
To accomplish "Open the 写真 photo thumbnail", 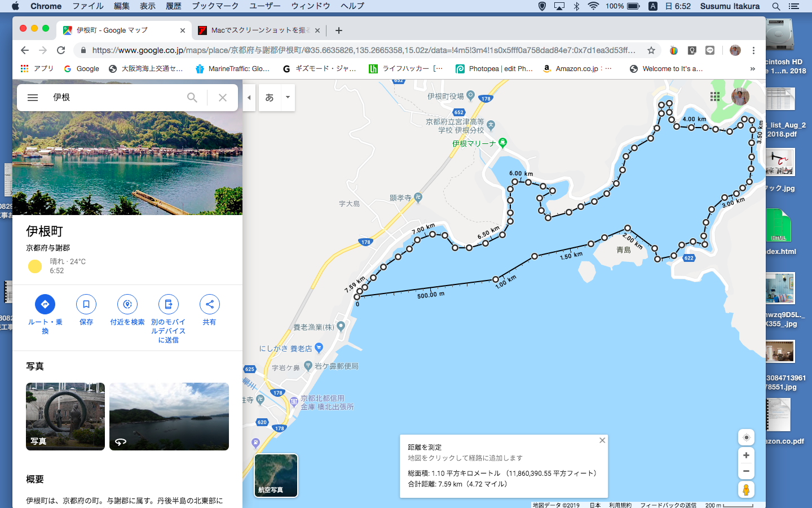I will coord(65,417).
